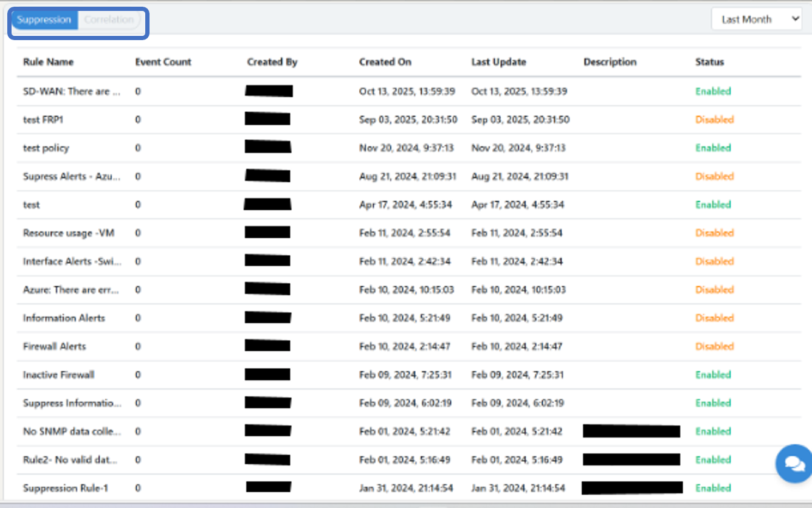Image resolution: width=812 pixels, height=508 pixels.
Task: Switch to the Correlation tab
Action: (x=109, y=19)
